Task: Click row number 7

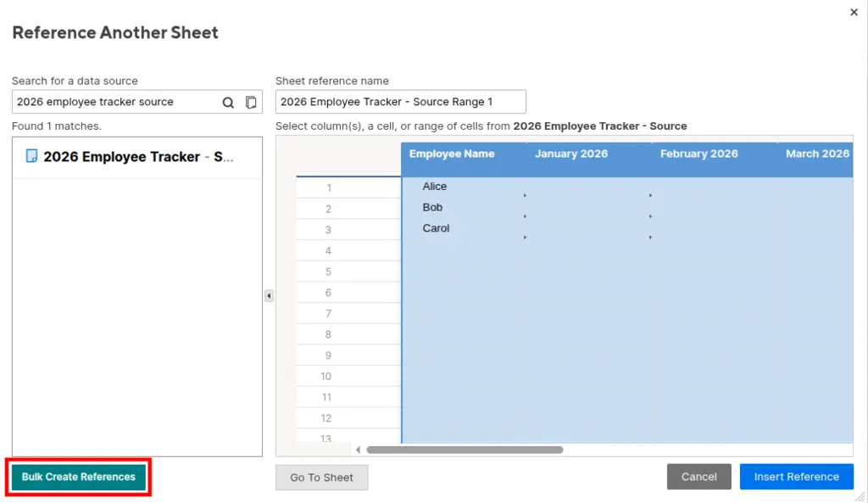Action: 348,314
